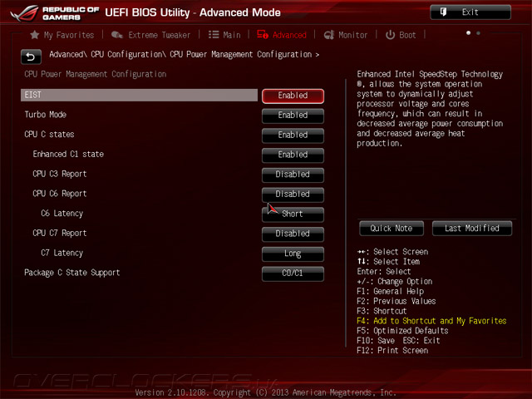
Task: Click the second page indicator dot
Action: pos(479,33)
